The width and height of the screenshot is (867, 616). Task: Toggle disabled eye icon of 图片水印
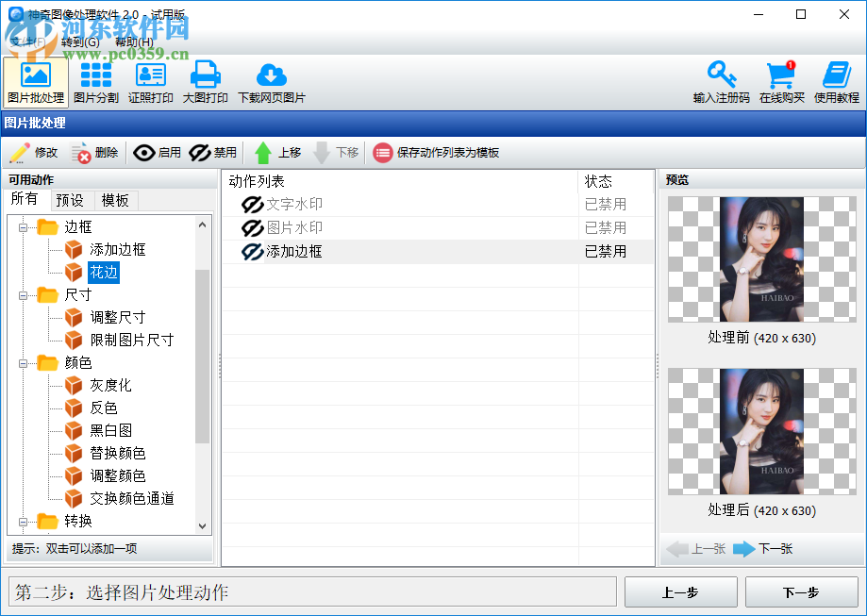(252, 228)
